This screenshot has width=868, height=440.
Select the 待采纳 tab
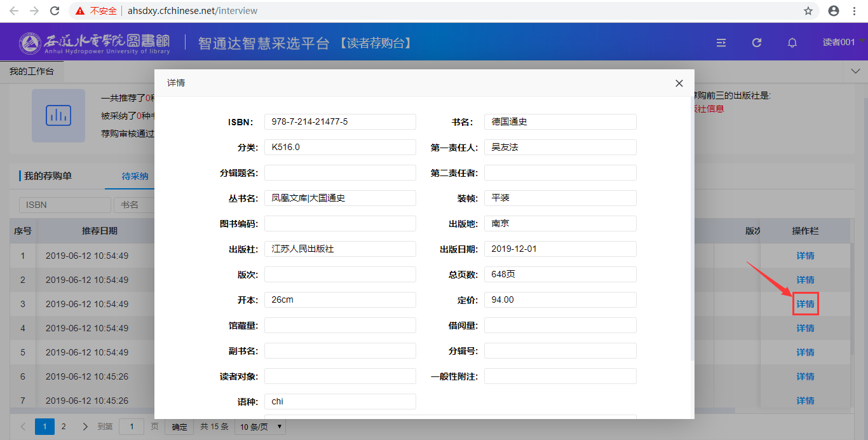[135, 176]
